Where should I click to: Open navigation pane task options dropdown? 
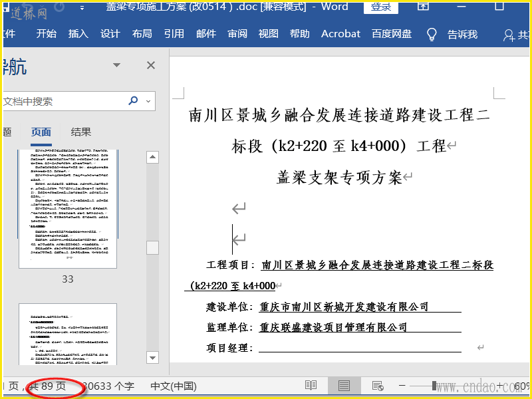tap(117, 65)
